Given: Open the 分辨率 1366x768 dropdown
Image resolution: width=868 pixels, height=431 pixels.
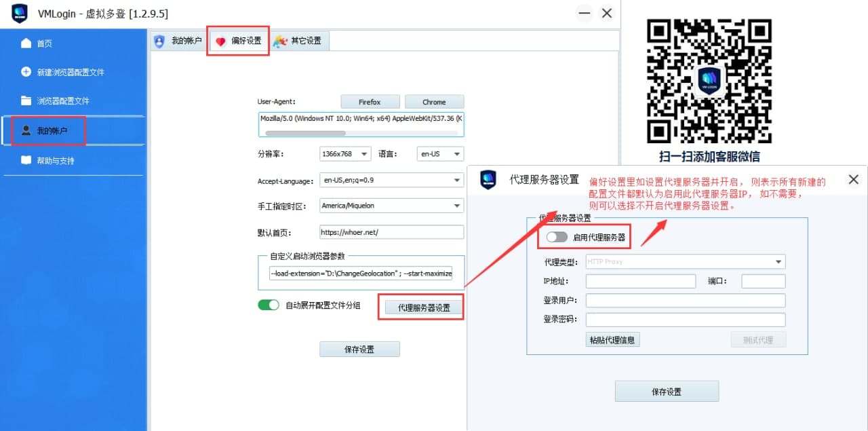Looking at the screenshot, I should tap(345, 154).
